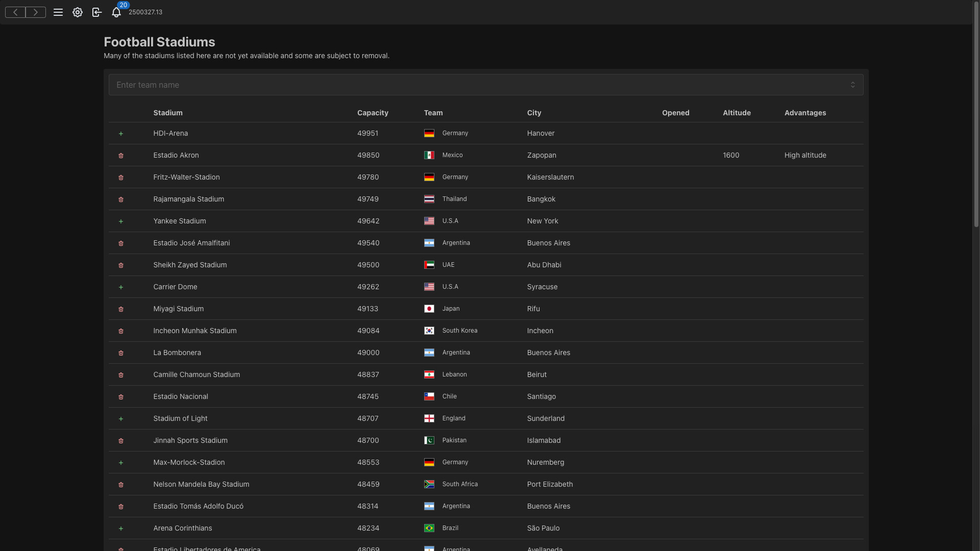This screenshot has height=551, width=980.
Task: Delete Jinnah Sports Stadium via trash icon
Action: click(121, 441)
